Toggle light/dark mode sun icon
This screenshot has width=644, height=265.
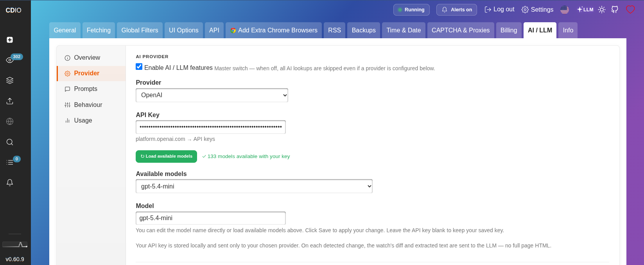[x=602, y=10]
